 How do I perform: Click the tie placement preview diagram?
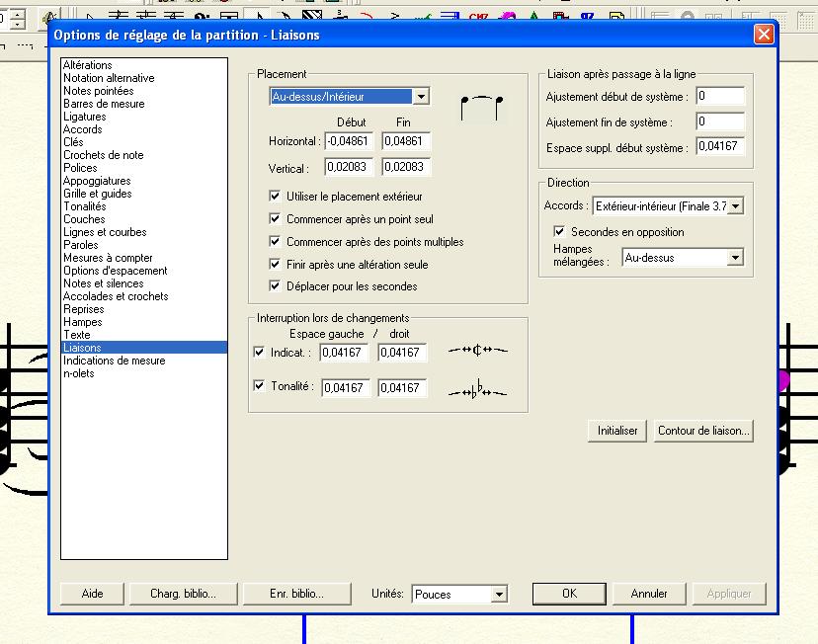coord(481,105)
